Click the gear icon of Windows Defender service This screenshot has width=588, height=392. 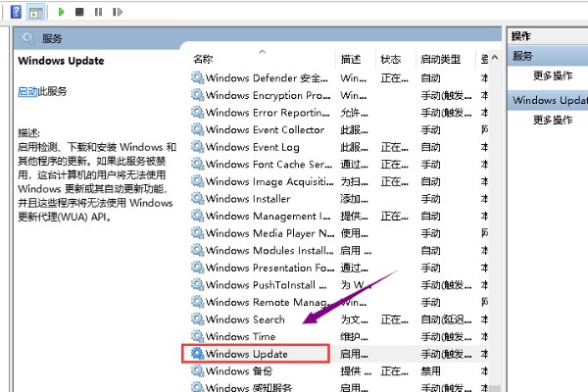(x=197, y=77)
